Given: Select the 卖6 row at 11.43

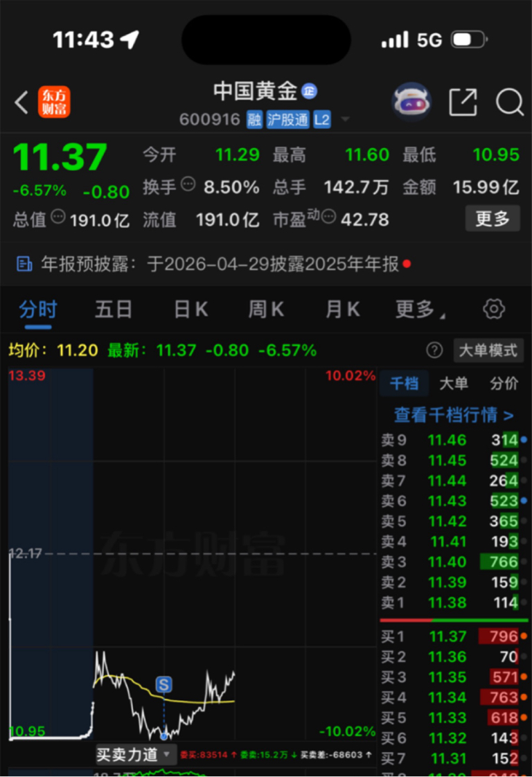Looking at the screenshot, I should click(x=454, y=501).
